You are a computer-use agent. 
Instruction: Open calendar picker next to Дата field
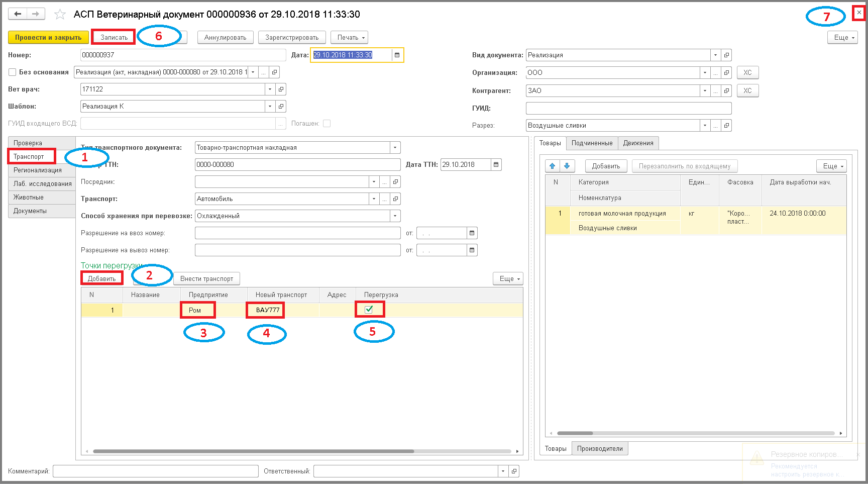pos(397,55)
